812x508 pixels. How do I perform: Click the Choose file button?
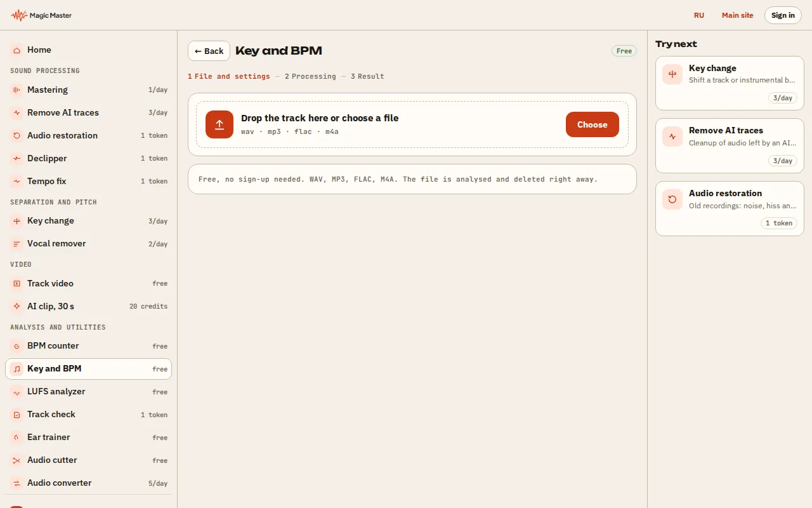(593, 124)
